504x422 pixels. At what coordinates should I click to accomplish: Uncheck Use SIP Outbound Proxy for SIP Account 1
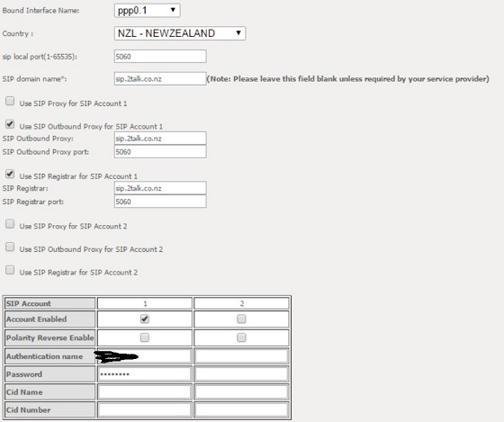point(10,124)
